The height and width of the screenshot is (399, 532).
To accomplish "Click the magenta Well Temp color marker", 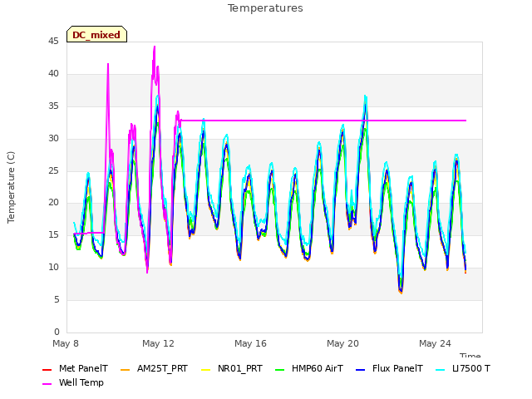I will point(47,384).
